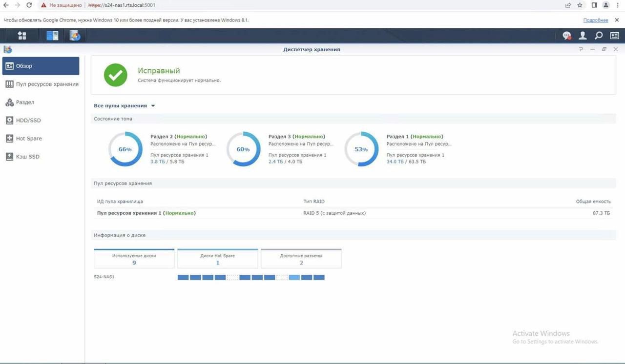Click the Раздел 2 66% usage ring

125,149
